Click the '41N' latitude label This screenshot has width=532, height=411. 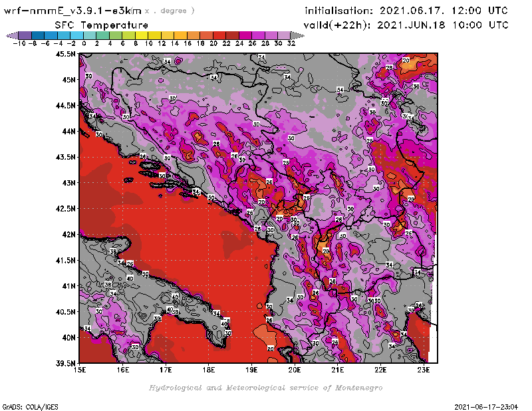point(68,286)
